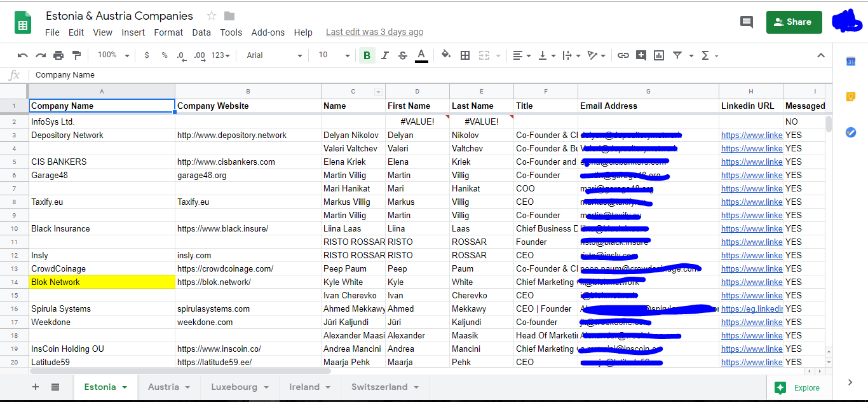Switch to the Switzerland sheet tab
Image resolution: width=868 pixels, height=402 pixels.
(x=385, y=387)
